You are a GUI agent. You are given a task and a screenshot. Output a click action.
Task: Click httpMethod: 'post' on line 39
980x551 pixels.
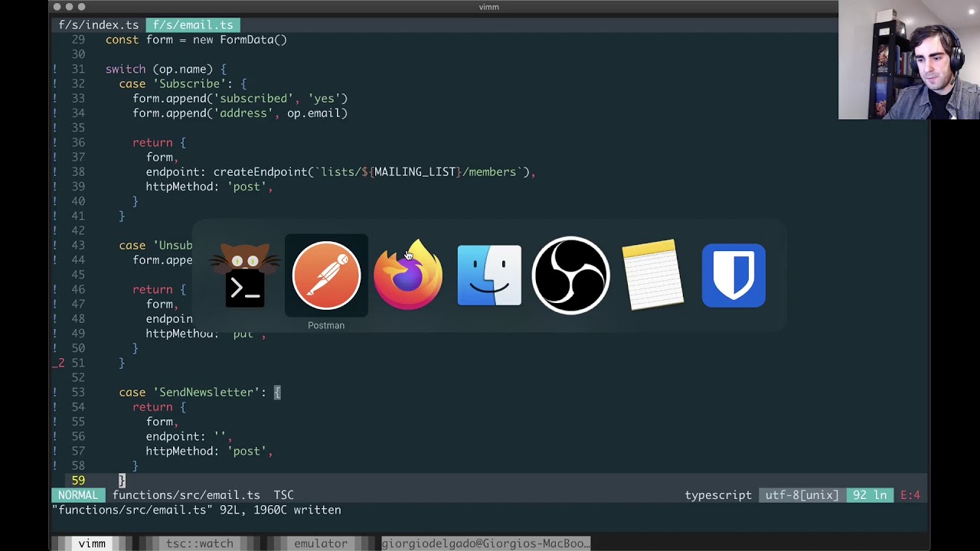click(x=209, y=187)
